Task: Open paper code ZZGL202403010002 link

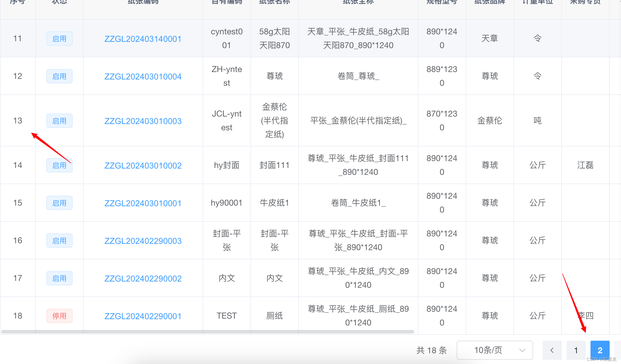Action: (143, 166)
